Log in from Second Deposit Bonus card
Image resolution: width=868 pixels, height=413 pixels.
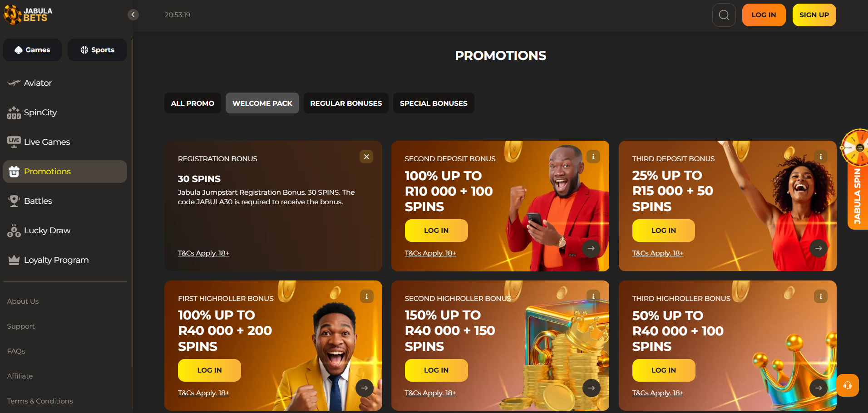436,231
